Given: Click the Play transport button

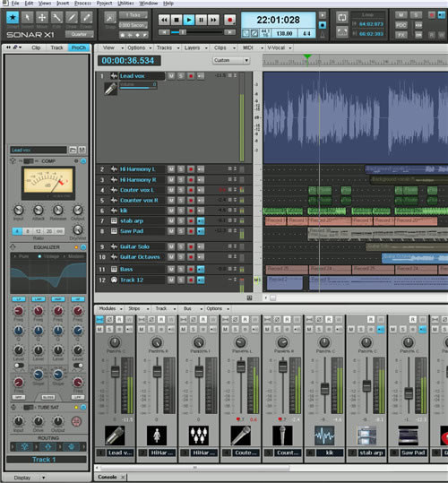Looking at the screenshot, I should coord(189,20).
